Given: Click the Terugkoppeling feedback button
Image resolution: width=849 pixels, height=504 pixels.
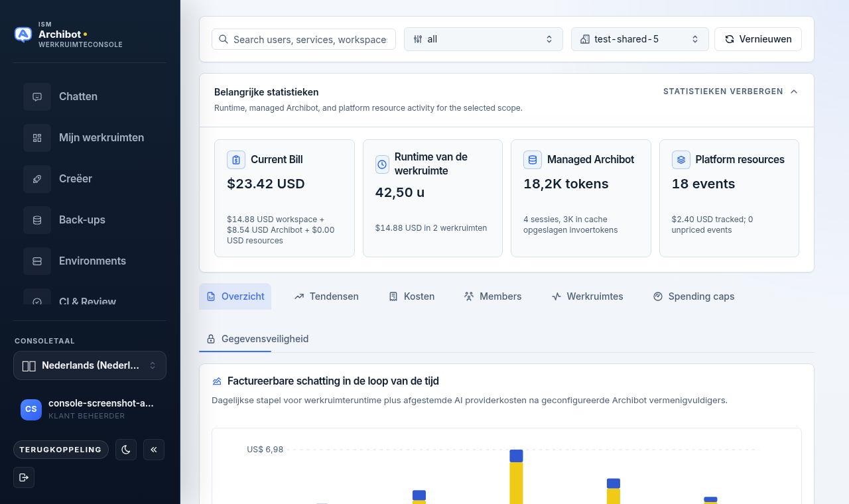Looking at the screenshot, I should [x=61, y=450].
